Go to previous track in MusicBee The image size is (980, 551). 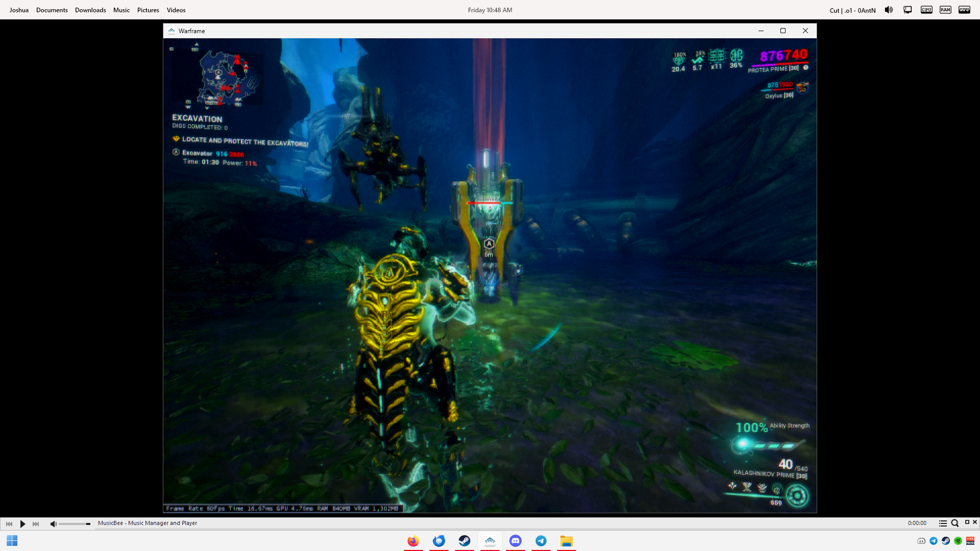click(x=9, y=523)
